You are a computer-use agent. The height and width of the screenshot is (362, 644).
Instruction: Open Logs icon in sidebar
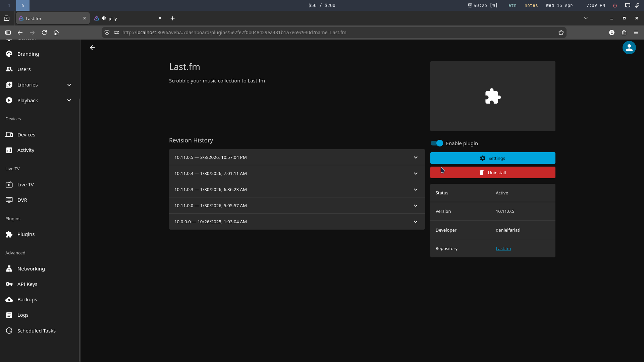click(9, 315)
